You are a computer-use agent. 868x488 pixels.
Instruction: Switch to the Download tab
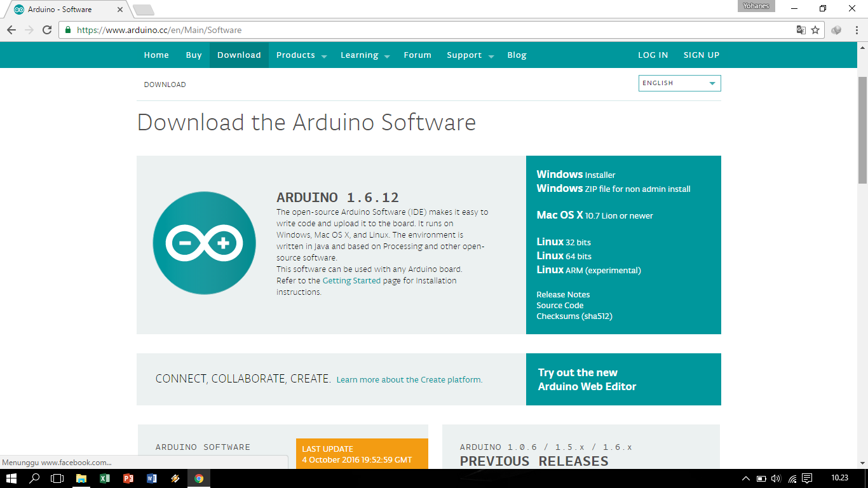coord(239,55)
